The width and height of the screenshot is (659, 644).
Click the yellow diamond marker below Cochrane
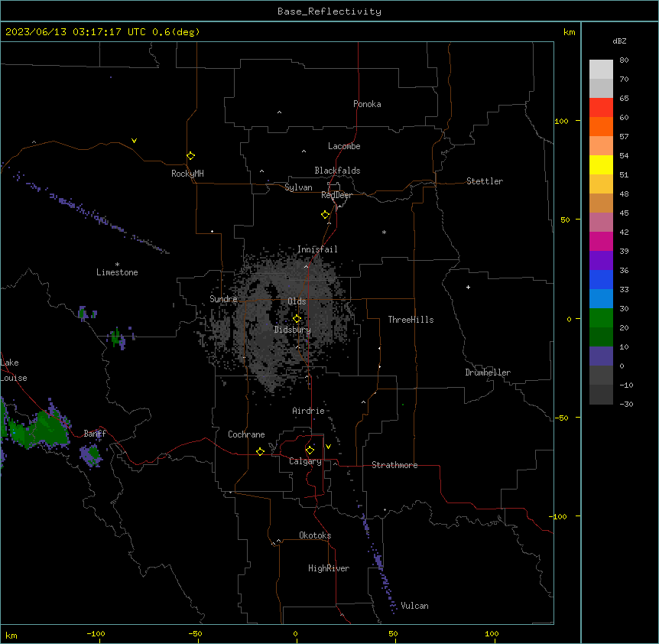click(260, 451)
